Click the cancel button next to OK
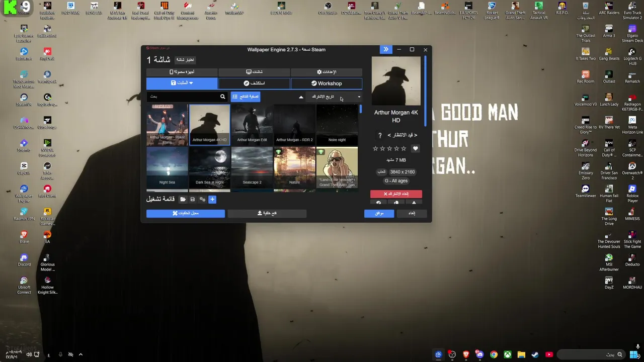Viewport: 644px width, 362px height. [x=412, y=213]
